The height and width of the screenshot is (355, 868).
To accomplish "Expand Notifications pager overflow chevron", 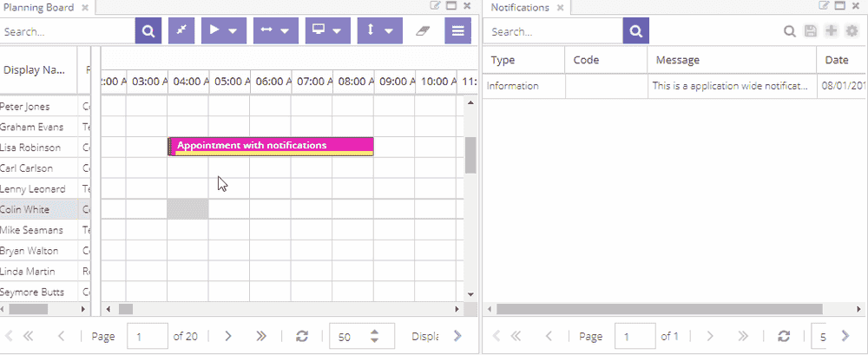I will tap(845, 336).
